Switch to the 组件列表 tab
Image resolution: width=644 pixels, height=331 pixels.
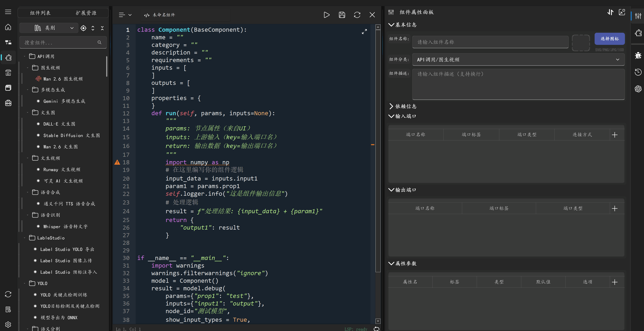pyautogui.click(x=40, y=13)
